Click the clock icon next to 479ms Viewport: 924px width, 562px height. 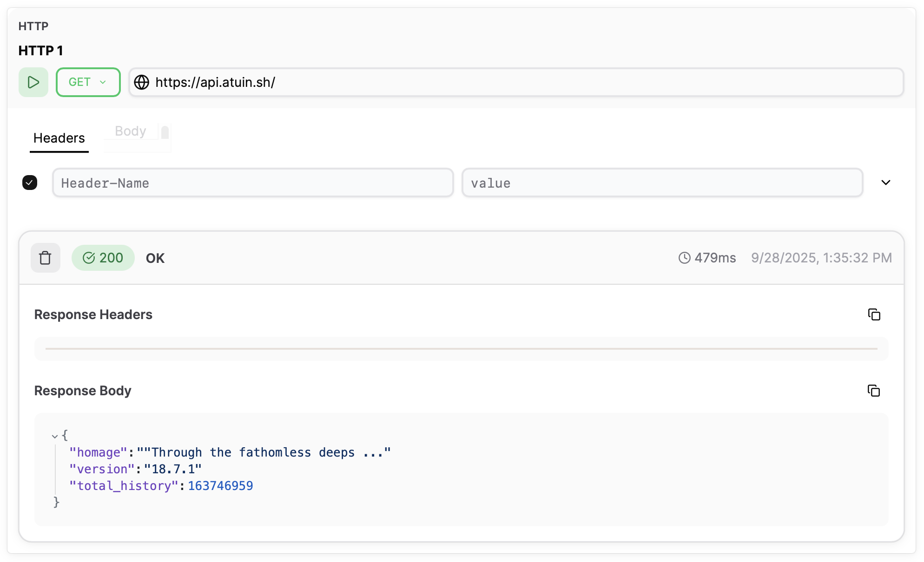tap(684, 258)
